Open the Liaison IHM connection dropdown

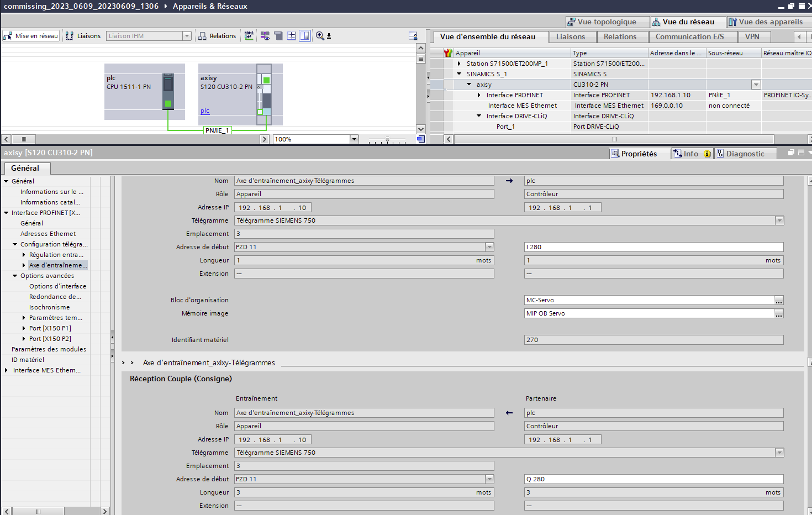(187, 36)
